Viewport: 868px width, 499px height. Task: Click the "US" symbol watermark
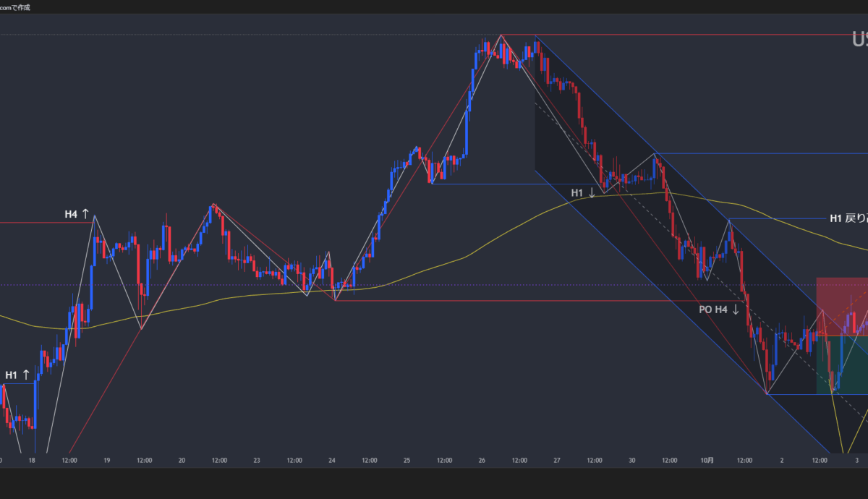(x=859, y=40)
